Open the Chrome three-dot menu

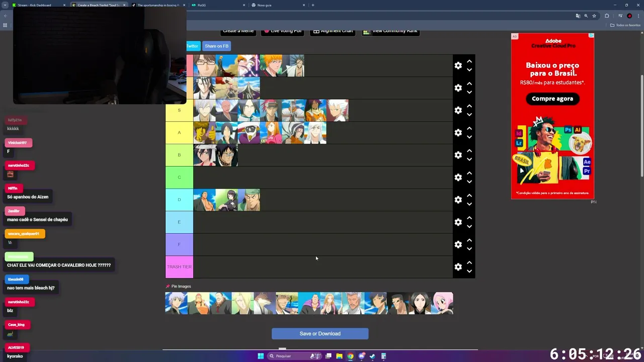point(638,16)
